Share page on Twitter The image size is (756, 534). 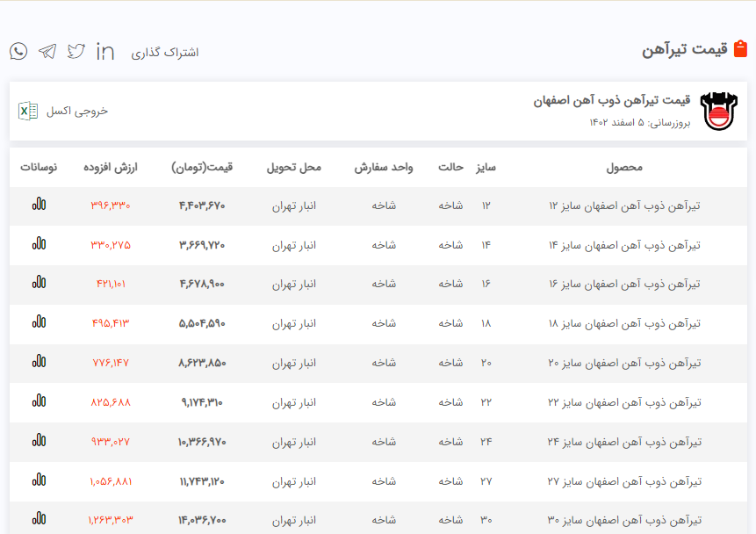76,51
